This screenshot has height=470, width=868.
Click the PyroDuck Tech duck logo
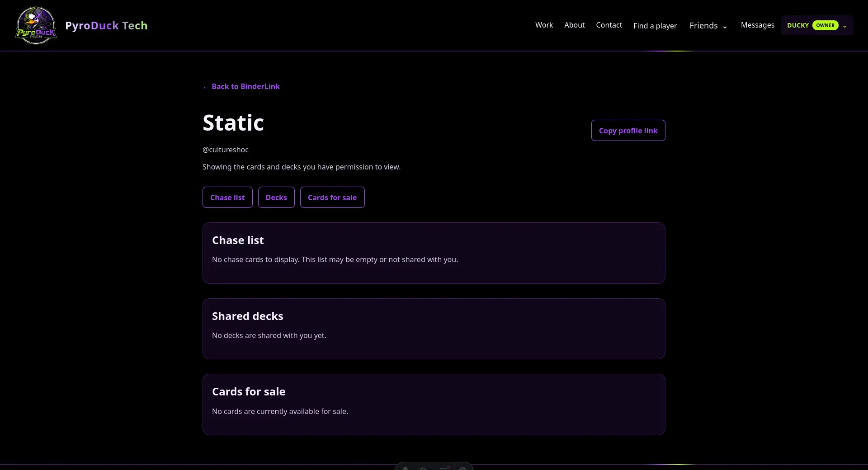coord(36,25)
